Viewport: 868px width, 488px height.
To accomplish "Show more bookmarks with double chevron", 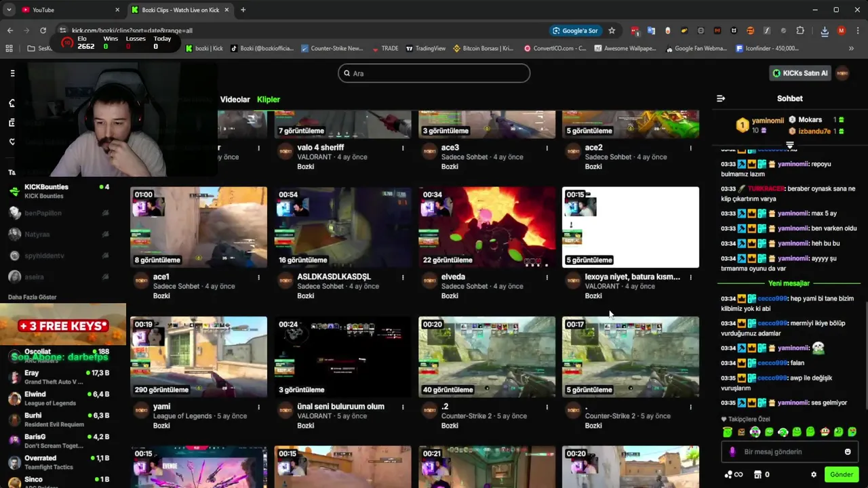I will tap(851, 49).
